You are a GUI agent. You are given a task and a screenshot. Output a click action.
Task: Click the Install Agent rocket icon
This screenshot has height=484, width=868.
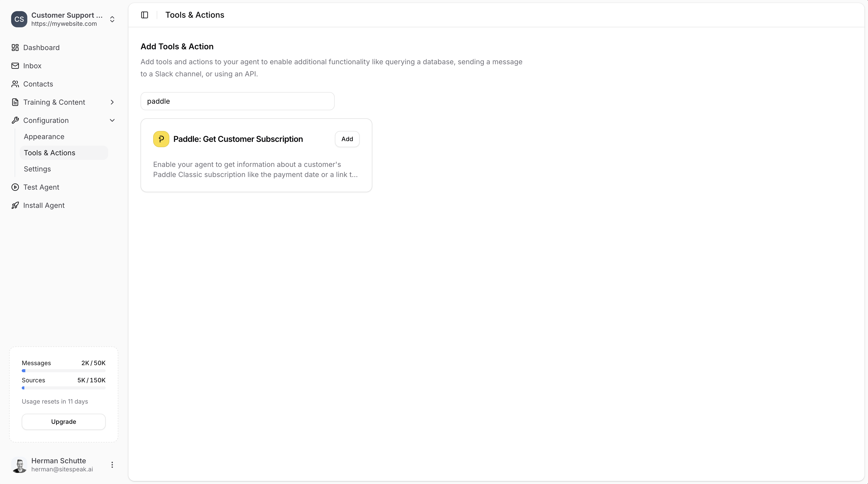pos(15,205)
